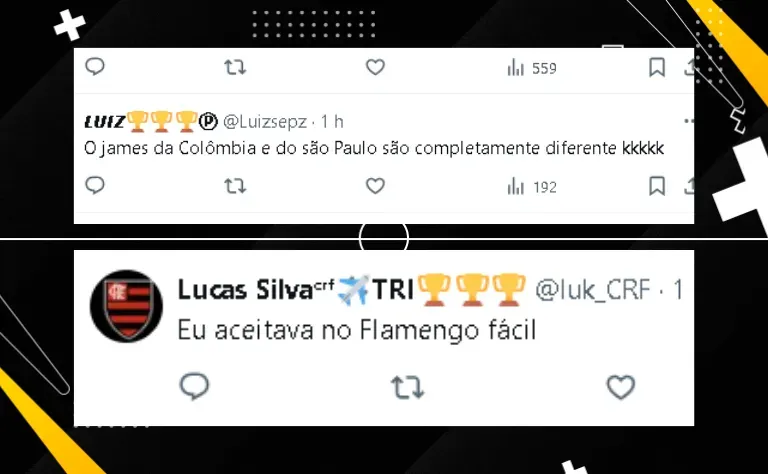Reply to the tweet showing 559 views
Screen dimensions: 768x474
95,67
